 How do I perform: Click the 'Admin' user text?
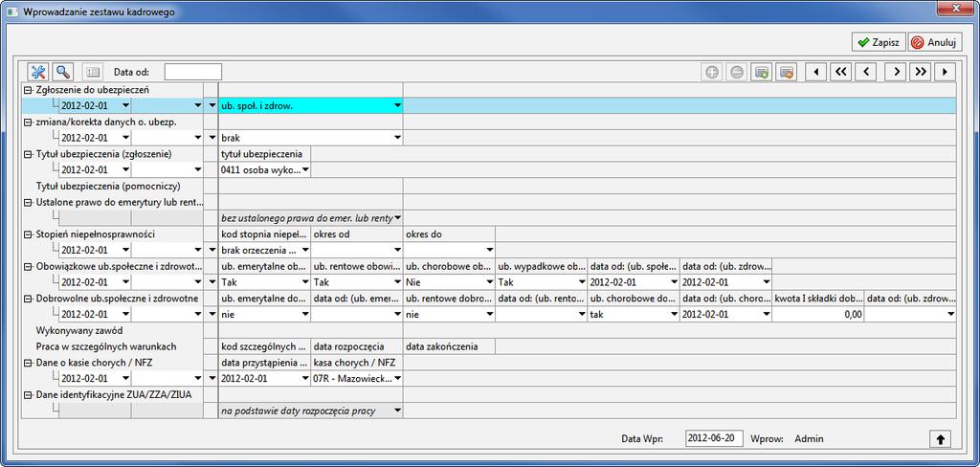[x=809, y=439]
